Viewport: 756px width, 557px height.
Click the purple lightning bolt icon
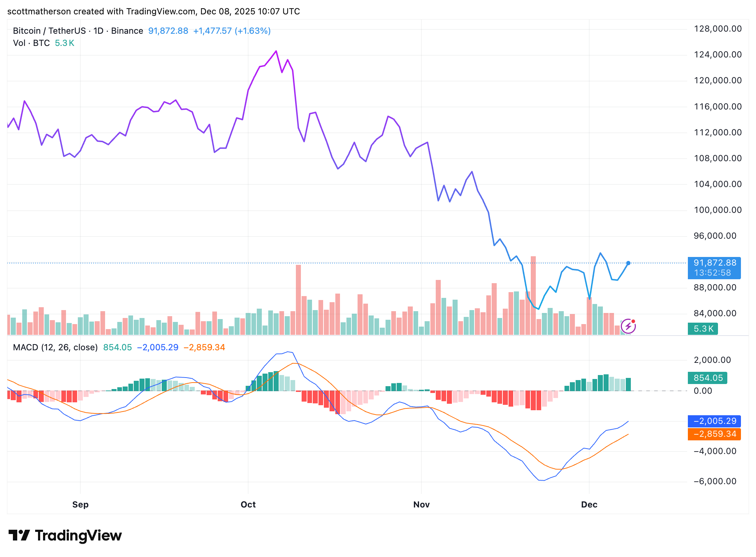(628, 326)
